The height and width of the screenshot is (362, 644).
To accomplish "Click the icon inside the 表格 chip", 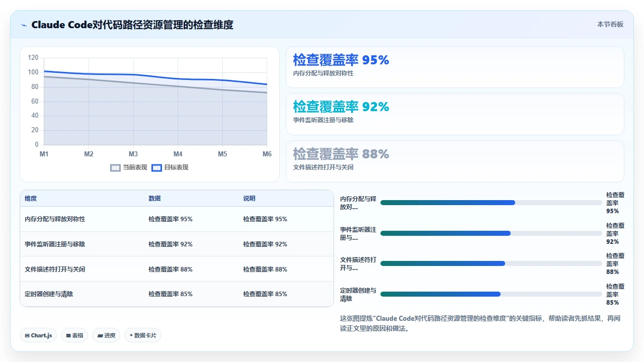I will click(x=68, y=335).
